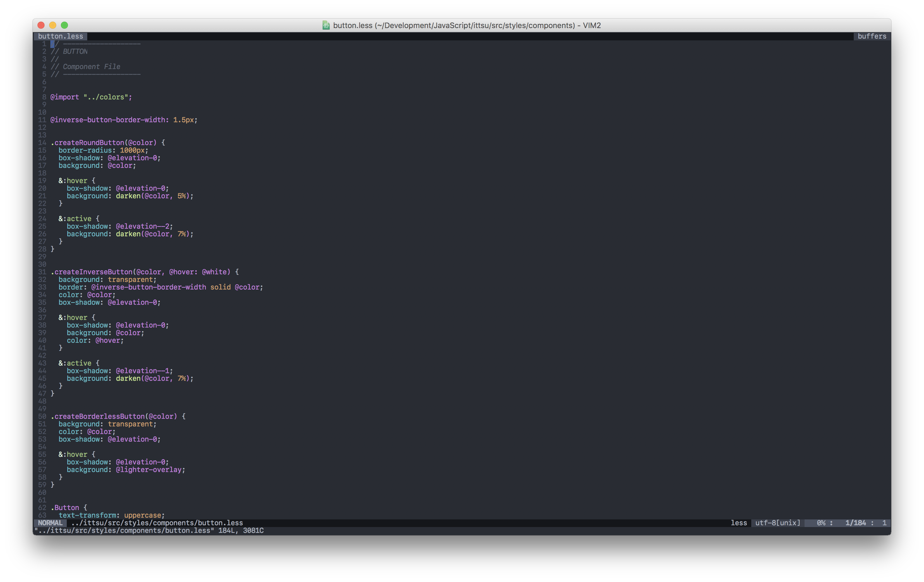This screenshot has height=582, width=924.
Task: Click the green zoom window button
Action: pos(64,25)
